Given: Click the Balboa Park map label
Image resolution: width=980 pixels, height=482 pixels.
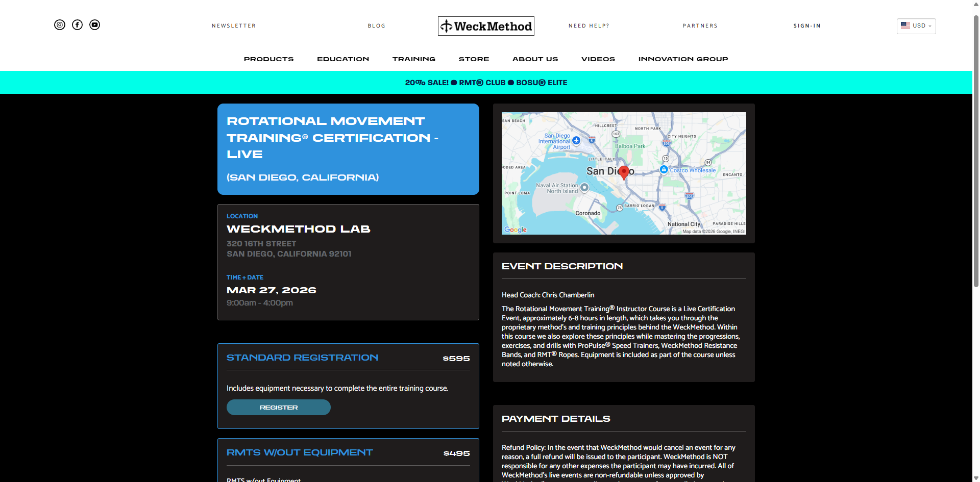Looking at the screenshot, I should point(630,146).
